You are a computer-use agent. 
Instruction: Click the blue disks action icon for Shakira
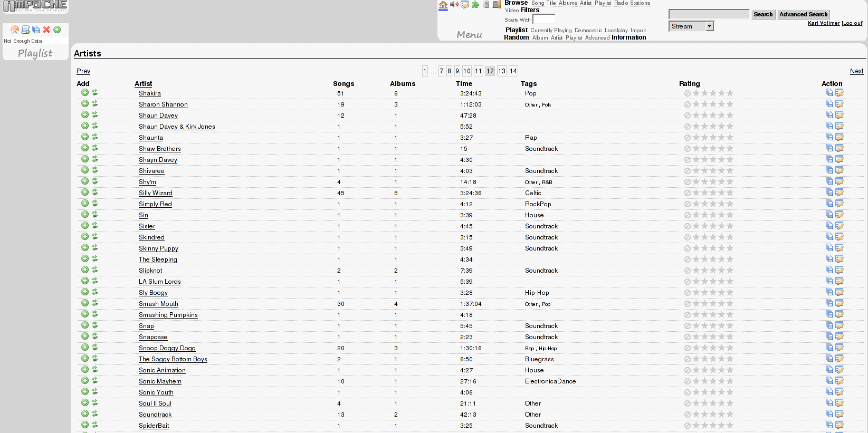click(829, 93)
